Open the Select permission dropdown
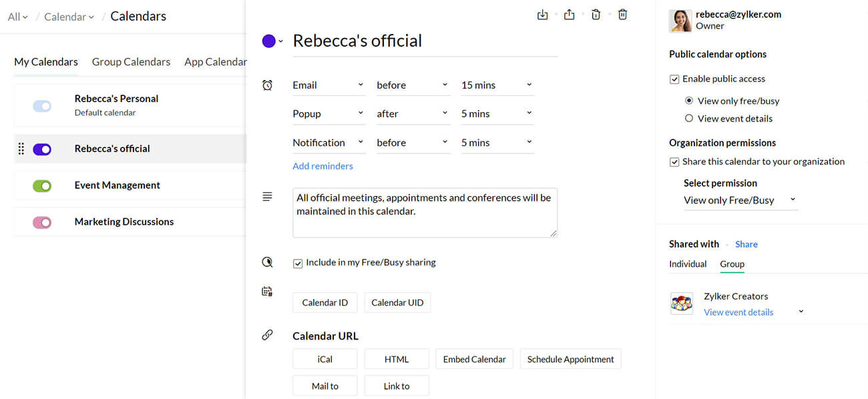 pos(740,200)
